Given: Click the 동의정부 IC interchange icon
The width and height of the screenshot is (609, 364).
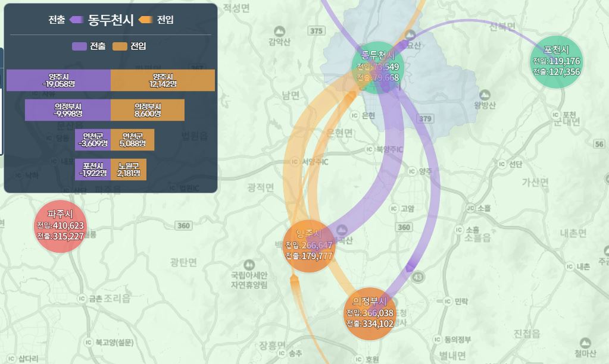Looking at the screenshot, I should tap(438, 340).
